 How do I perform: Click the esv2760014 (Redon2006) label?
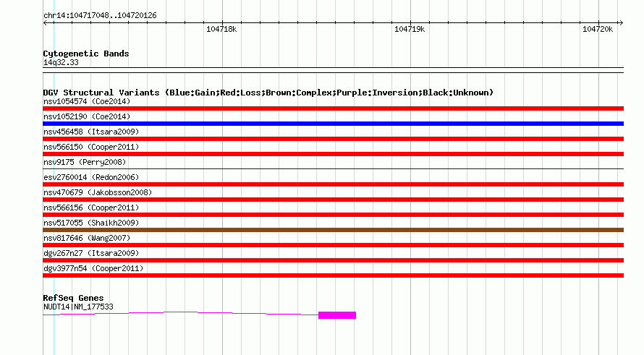point(91,177)
